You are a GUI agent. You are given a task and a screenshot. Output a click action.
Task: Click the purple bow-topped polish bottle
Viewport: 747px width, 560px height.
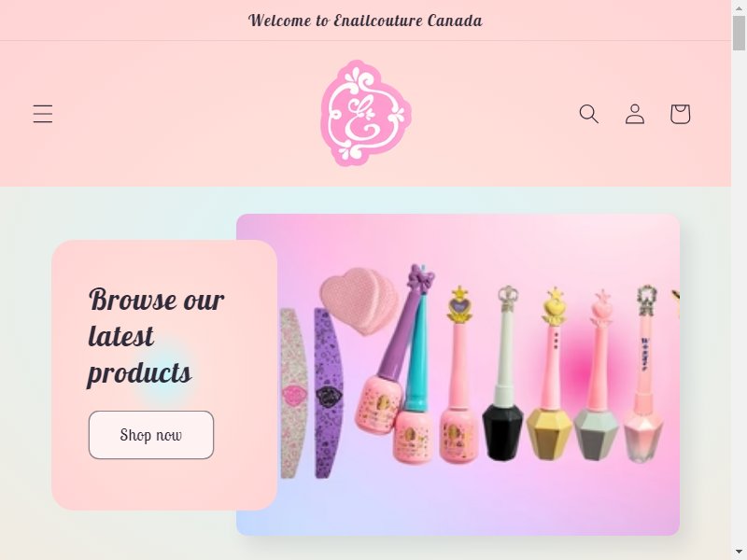[x=393, y=350]
